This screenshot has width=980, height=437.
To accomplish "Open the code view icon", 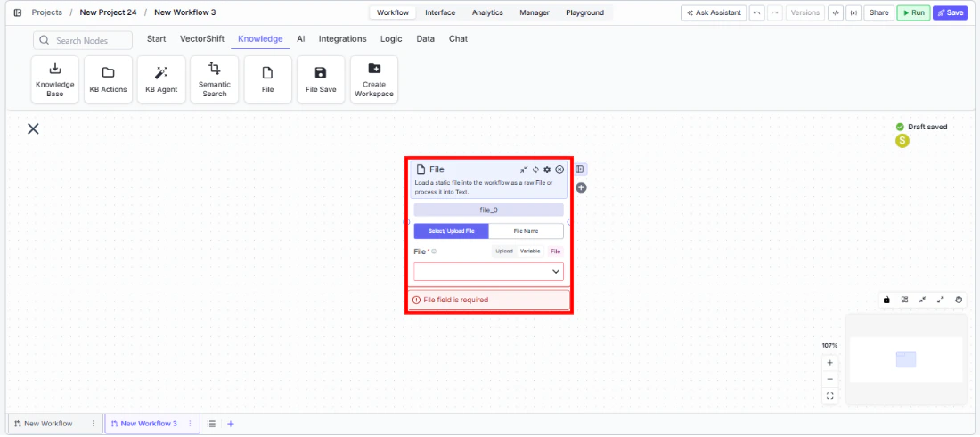I will pos(836,12).
